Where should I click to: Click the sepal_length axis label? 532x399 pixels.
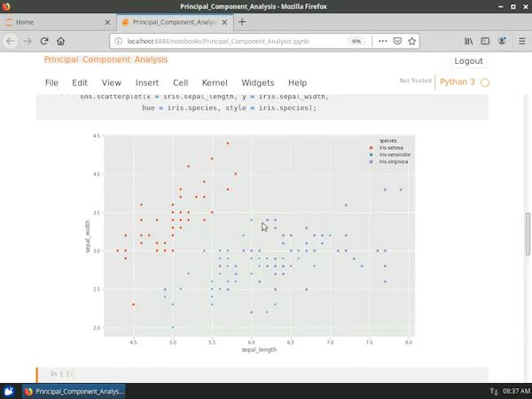click(259, 350)
